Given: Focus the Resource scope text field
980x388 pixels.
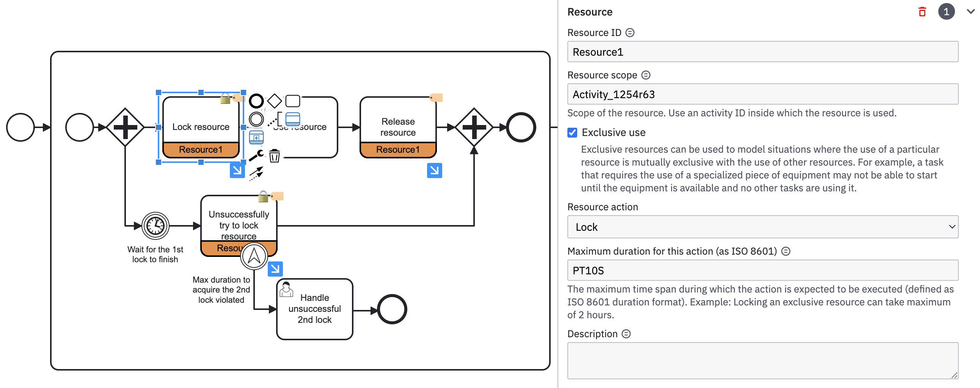Looking at the screenshot, I should click(762, 94).
